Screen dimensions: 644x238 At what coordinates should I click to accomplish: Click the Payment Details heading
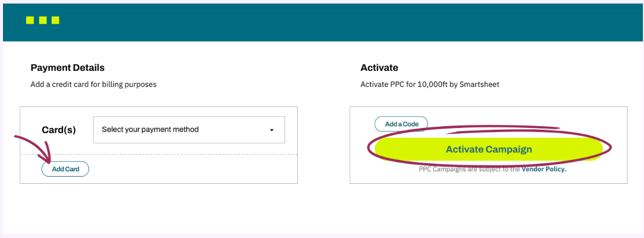click(x=68, y=68)
